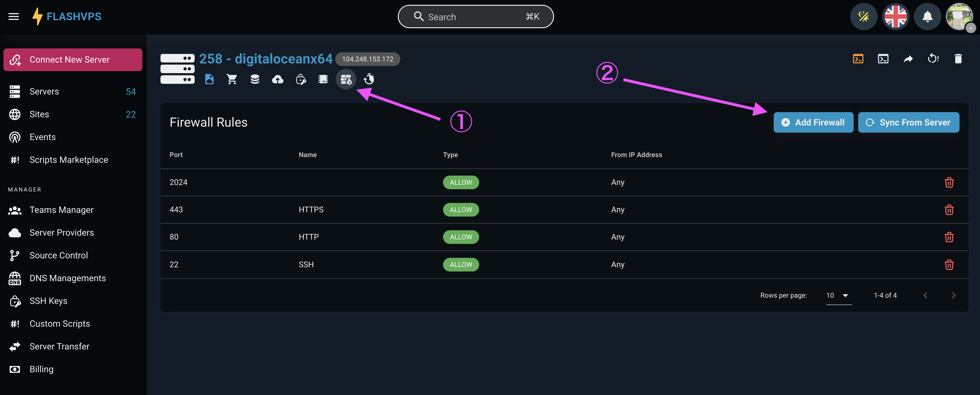Image resolution: width=980 pixels, height=395 pixels.
Task: Click the Add Firewall button
Action: point(813,122)
